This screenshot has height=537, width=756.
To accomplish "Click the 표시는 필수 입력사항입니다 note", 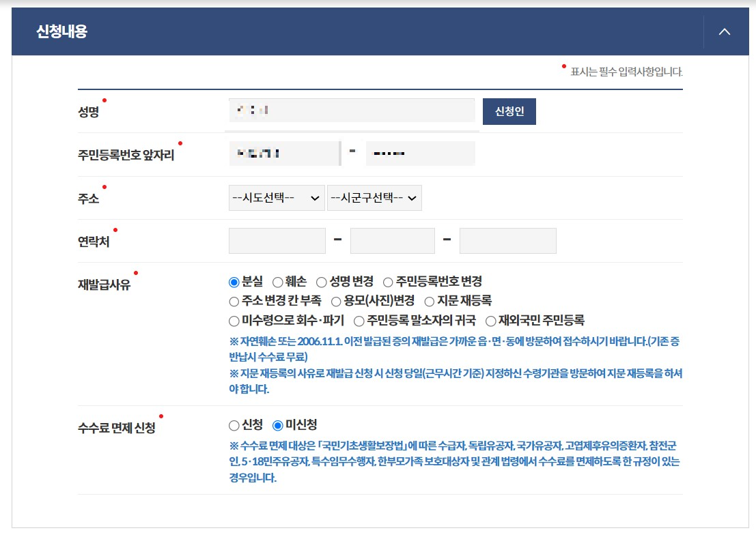I will (627, 72).
